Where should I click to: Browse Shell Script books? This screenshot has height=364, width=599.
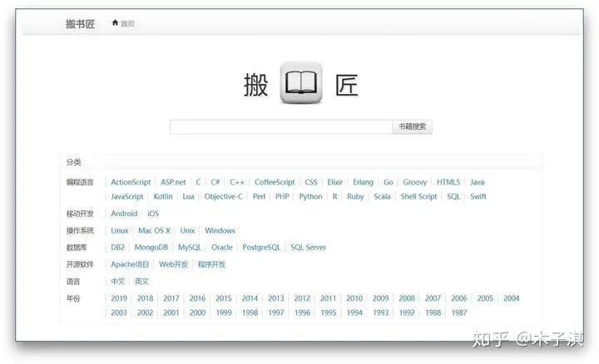point(418,196)
